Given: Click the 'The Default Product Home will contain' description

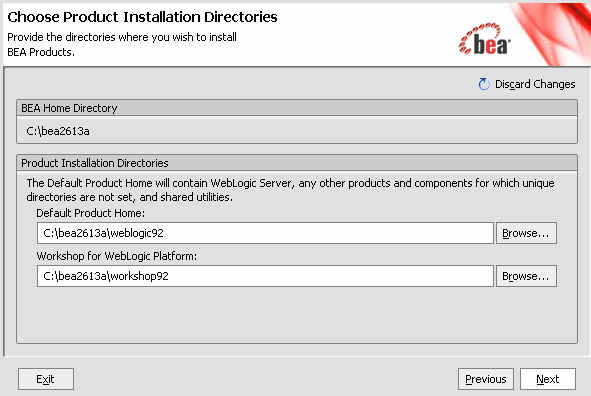Looking at the screenshot, I should (290, 190).
